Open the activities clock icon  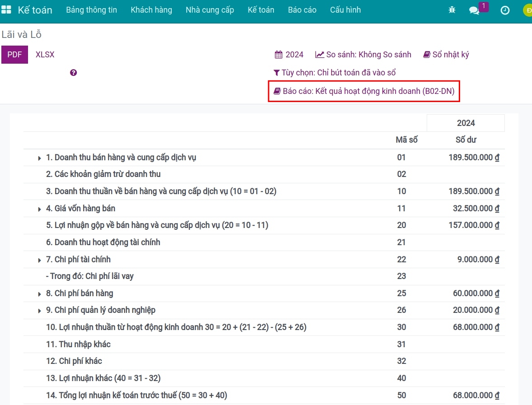click(x=505, y=10)
